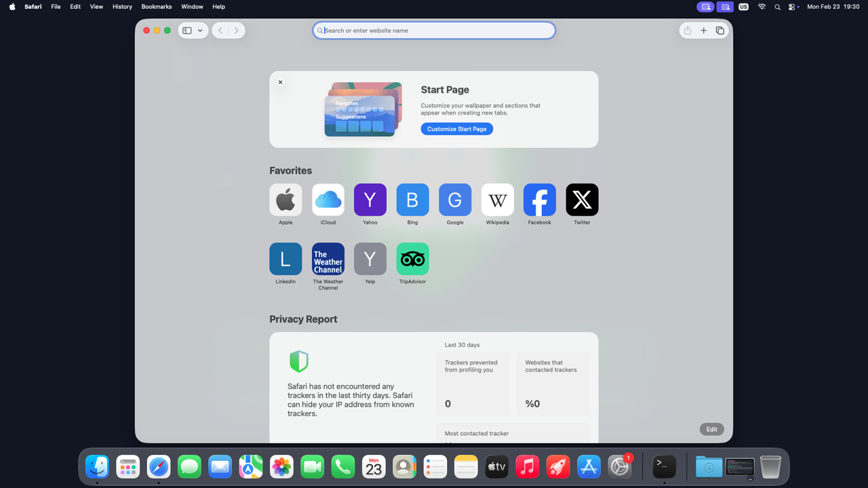Open the iCloud favorite
The width and height of the screenshot is (868, 488).
pyautogui.click(x=328, y=200)
